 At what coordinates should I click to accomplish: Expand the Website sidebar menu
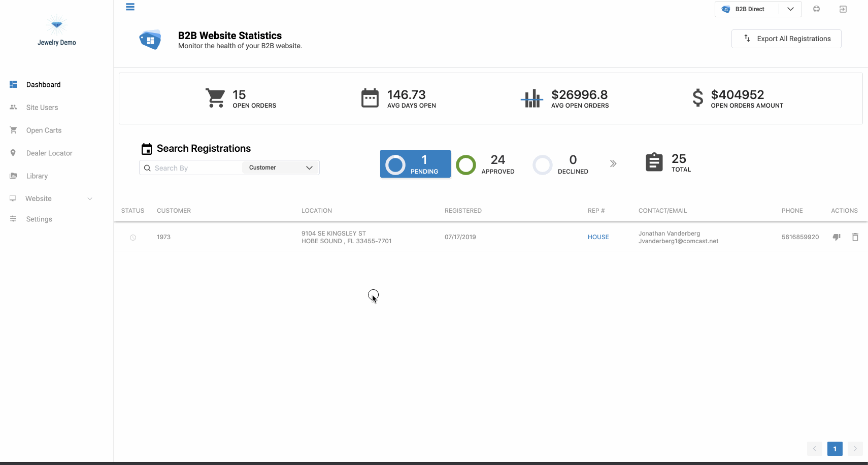51,198
